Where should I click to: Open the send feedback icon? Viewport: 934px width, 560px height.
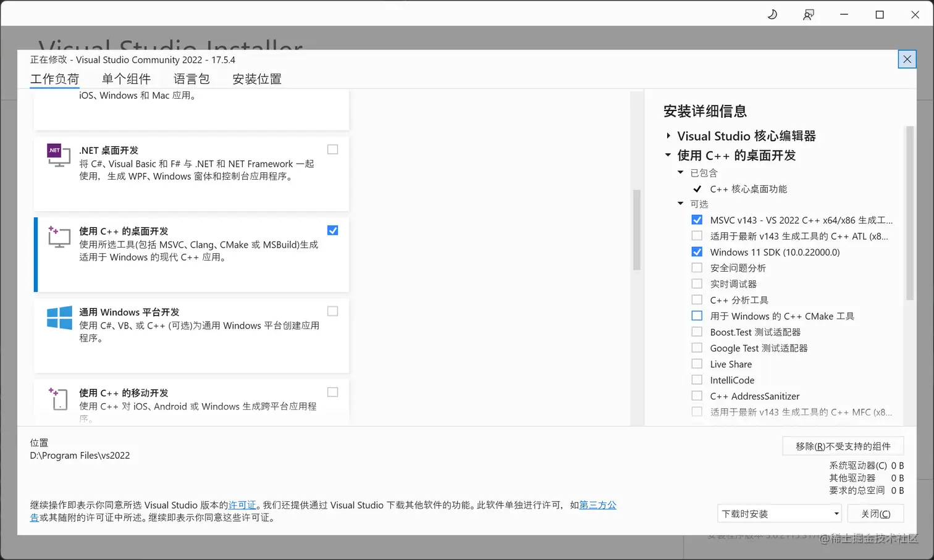808,14
